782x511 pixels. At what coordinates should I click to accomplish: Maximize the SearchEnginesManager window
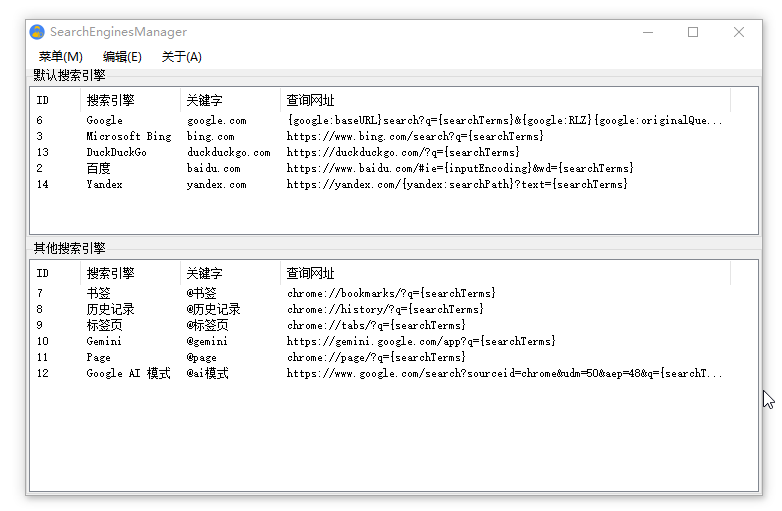[693, 32]
